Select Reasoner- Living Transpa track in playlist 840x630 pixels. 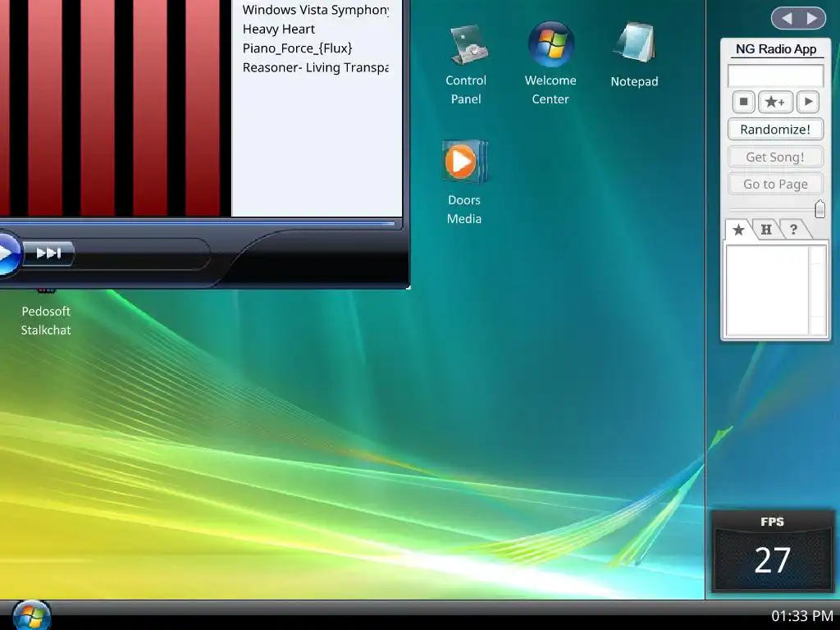pyautogui.click(x=316, y=67)
